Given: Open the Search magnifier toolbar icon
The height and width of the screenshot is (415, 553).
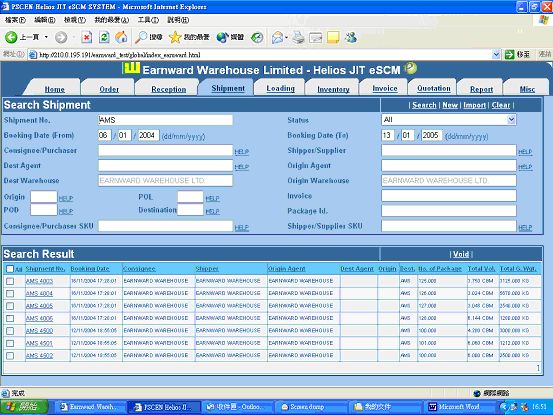Looking at the screenshot, I should pos(141,37).
